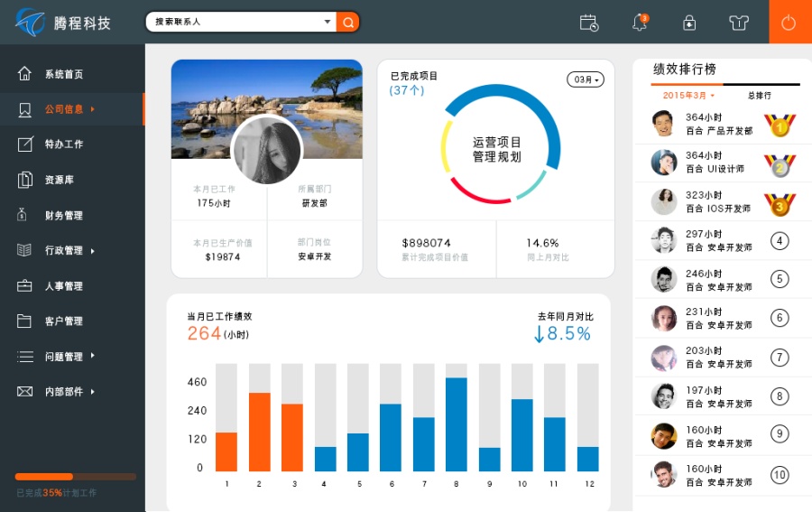Click the month 2 orange bar
The image size is (812, 512).
point(260,432)
